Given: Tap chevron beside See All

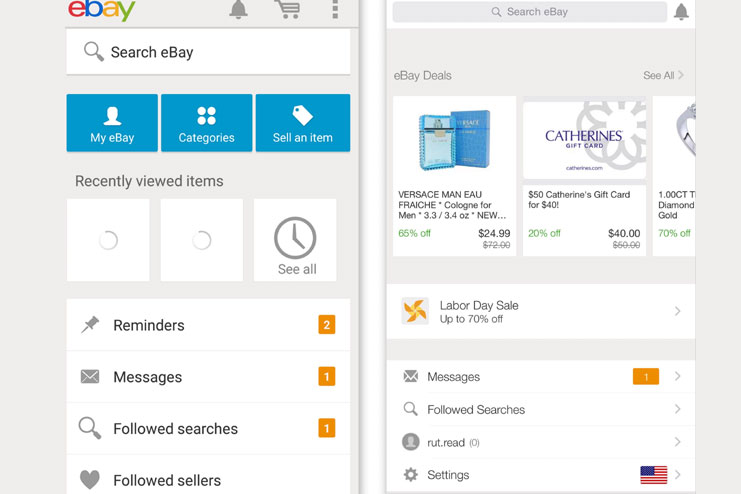Looking at the screenshot, I should (x=681, y=75).
